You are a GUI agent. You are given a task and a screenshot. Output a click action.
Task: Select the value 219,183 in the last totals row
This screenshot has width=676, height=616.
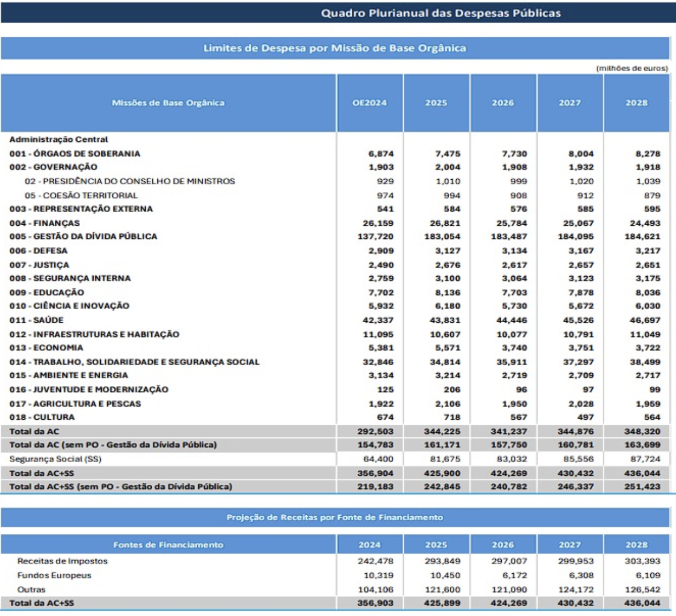pyautogui.click(x=375, y=487)
